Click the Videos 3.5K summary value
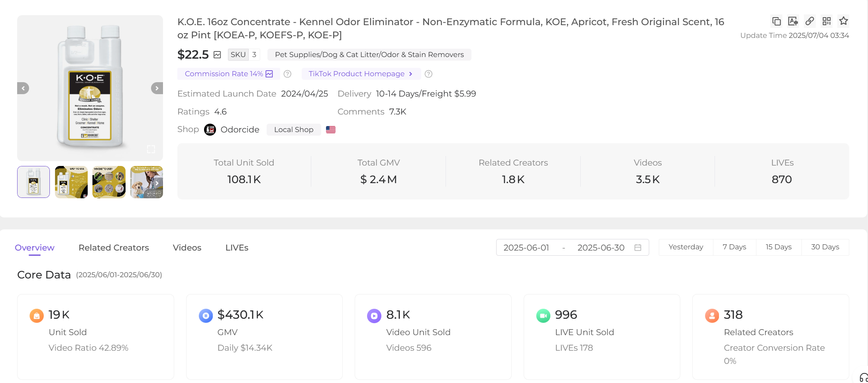868x383 pixels. pos(648,180)
